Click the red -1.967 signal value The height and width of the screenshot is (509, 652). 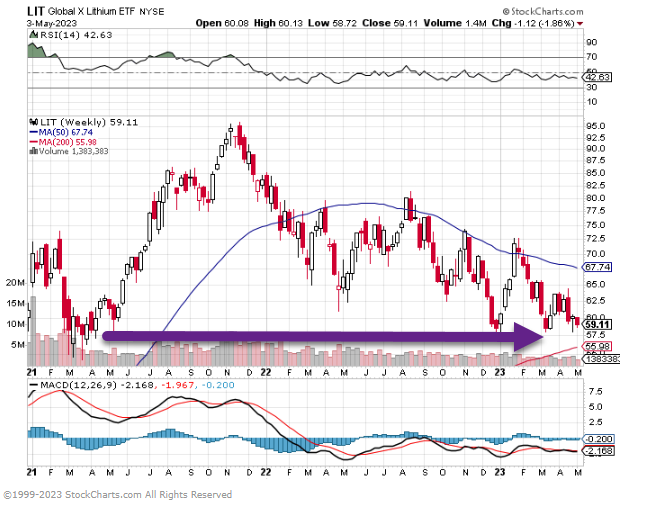pyautogui.click(x=178, y=385)
